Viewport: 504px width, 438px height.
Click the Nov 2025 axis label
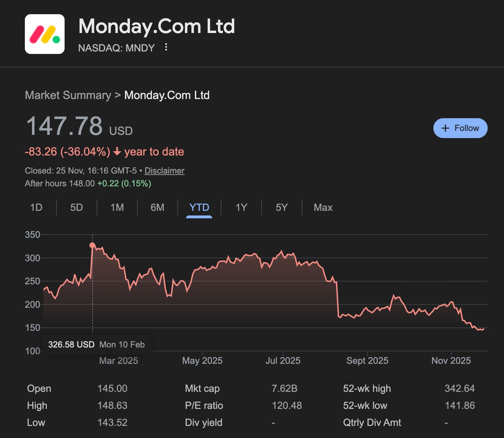(451, 361)
